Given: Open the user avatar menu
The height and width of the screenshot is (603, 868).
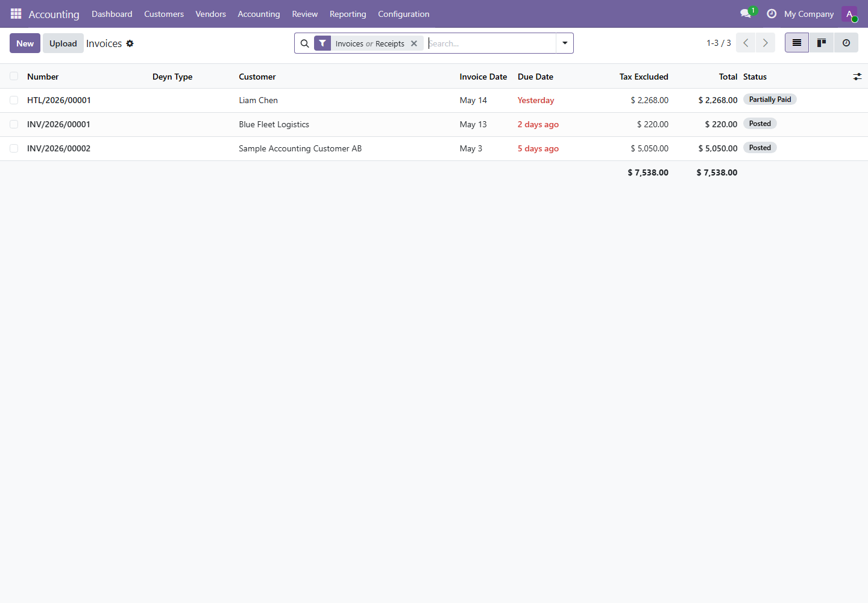Looking at the screenshot, I should point(849,14).
